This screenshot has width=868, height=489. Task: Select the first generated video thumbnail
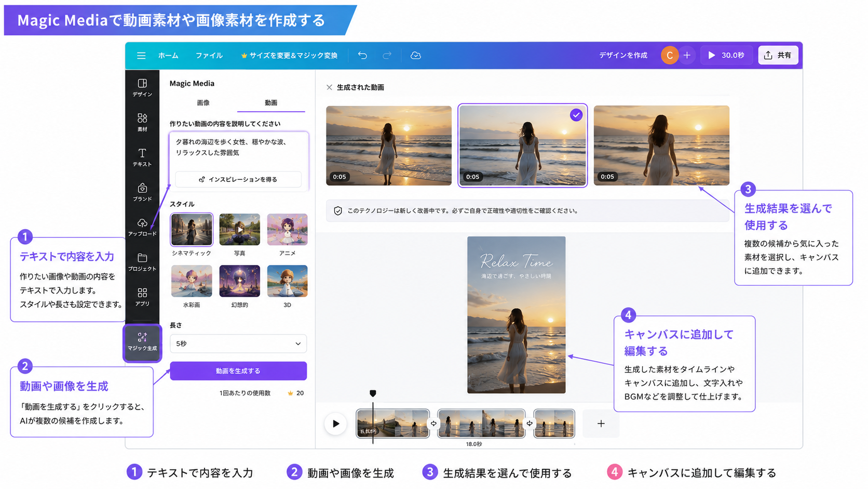tap(389, 146)
